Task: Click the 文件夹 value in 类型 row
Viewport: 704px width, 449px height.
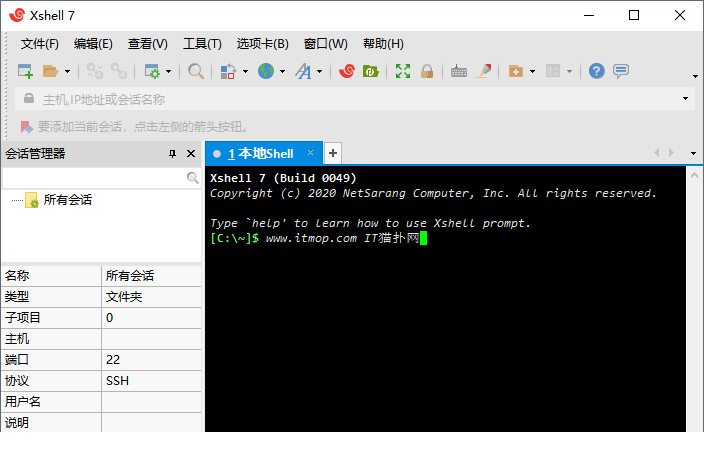Action: pos(124,297)
